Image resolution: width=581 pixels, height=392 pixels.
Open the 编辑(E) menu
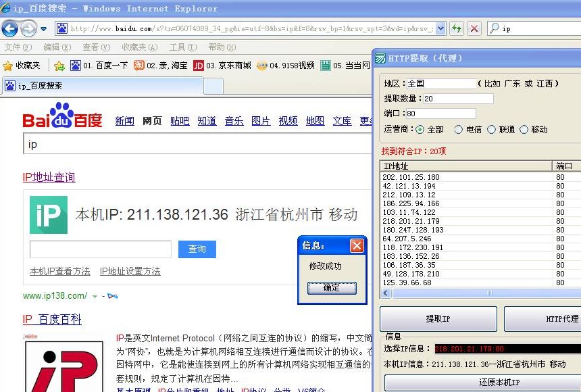(57, 47)
